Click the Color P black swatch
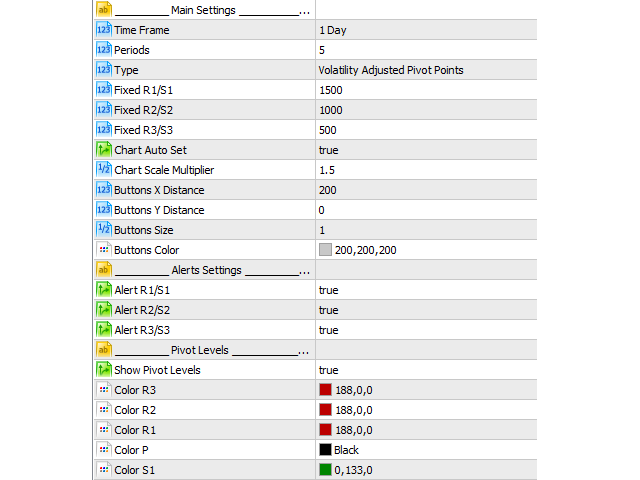This screenshot has width=640, height=480. (325, 450)
